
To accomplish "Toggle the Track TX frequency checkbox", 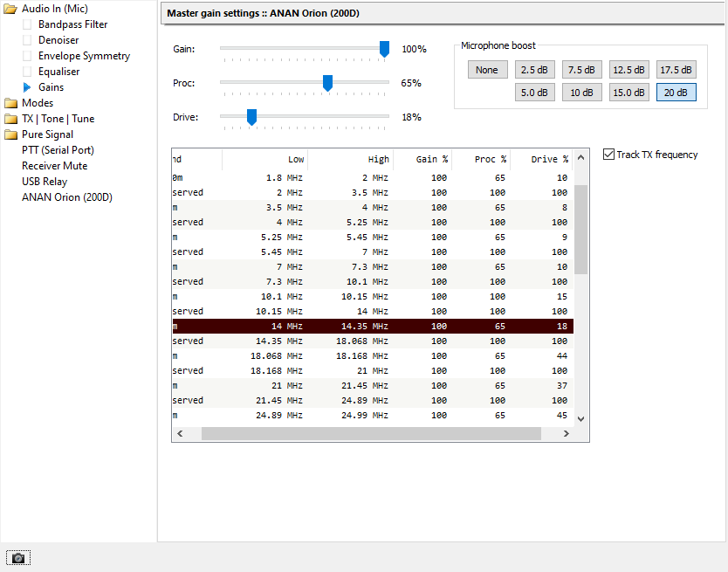I will point(608,155).
